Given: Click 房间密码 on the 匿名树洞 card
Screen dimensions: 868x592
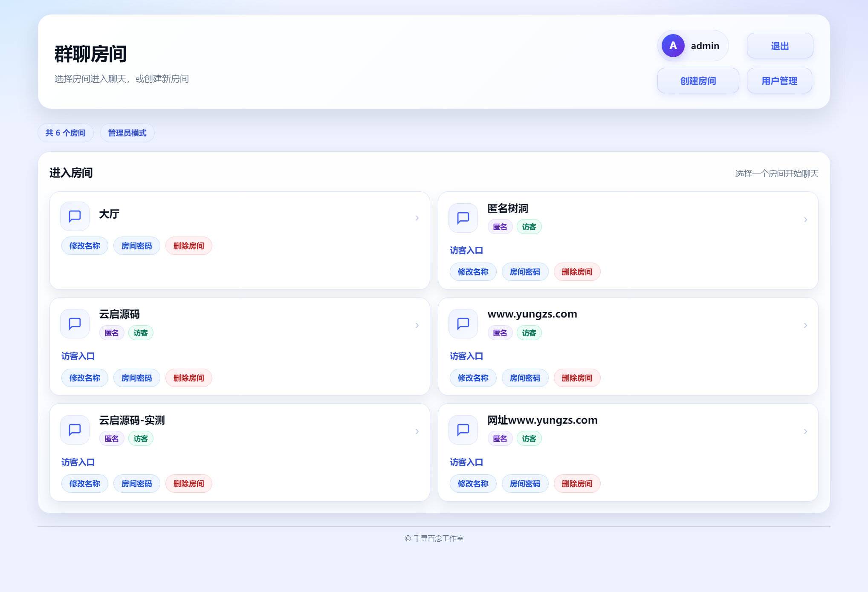Looking at the screenshot, I should 525,272.
